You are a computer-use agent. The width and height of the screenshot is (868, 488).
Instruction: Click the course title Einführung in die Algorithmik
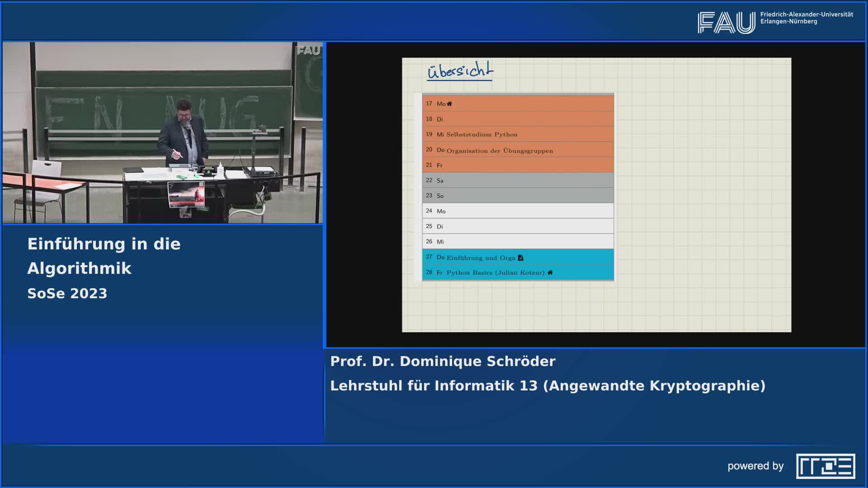(x=104, y=256)
